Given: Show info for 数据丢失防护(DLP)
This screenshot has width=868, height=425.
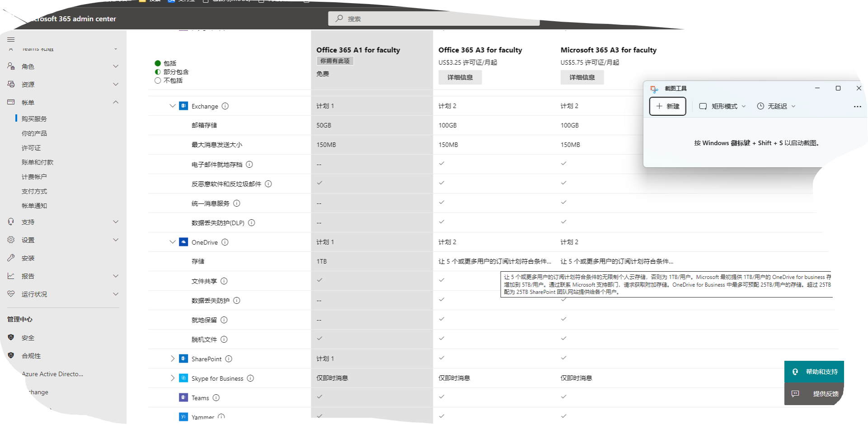Looking at the screenshot, I should pos(252,223).
